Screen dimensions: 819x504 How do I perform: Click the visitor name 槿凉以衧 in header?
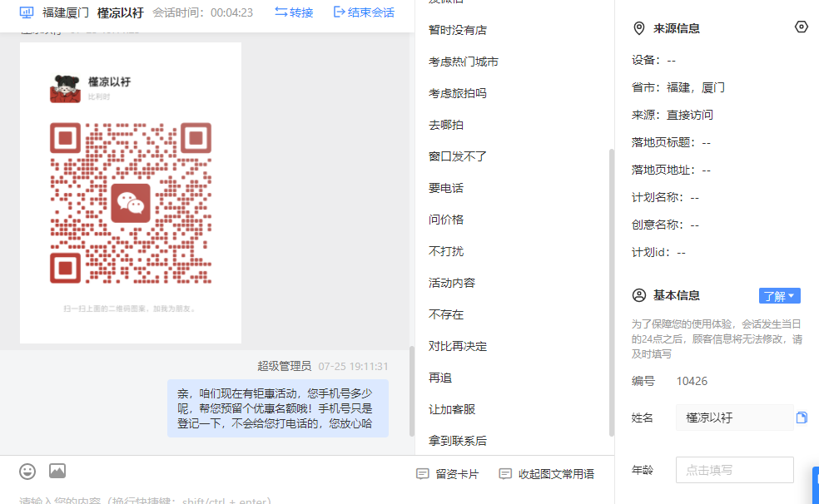(x=120, y=12)
